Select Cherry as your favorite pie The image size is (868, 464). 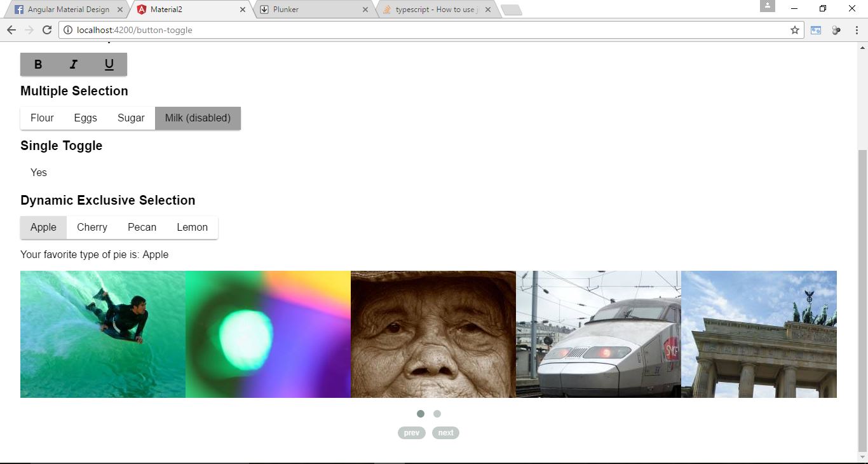click(x=92, y=227)
